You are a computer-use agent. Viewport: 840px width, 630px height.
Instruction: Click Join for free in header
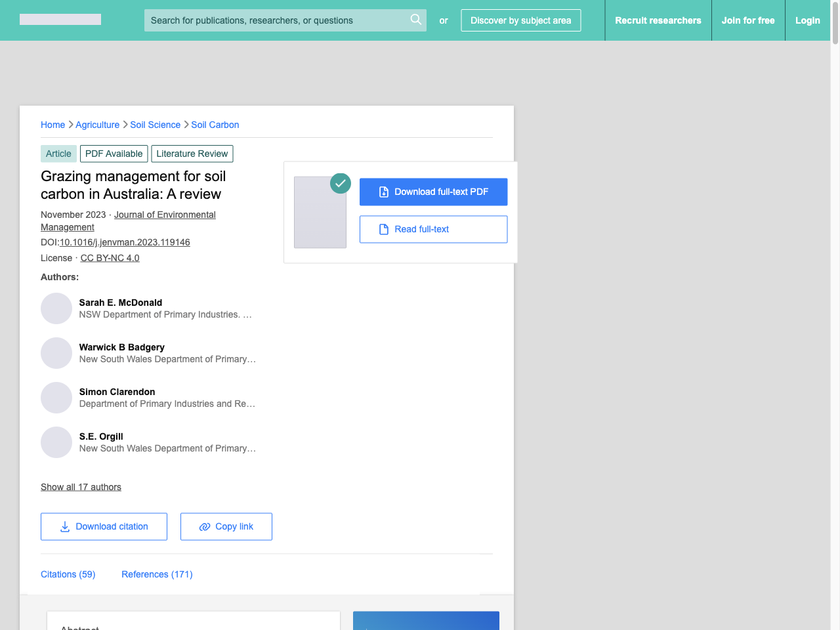[747, 20]
